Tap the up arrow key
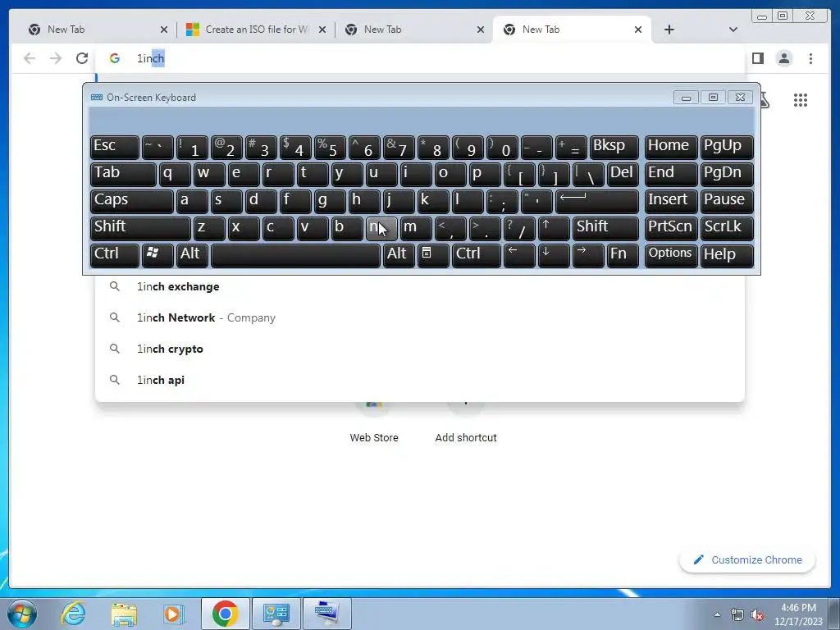 coord(554,228)
